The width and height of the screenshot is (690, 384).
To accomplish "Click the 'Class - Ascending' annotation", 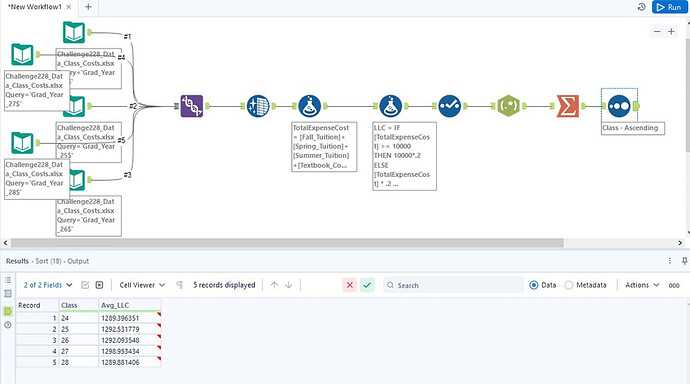I will coord(633,128).
